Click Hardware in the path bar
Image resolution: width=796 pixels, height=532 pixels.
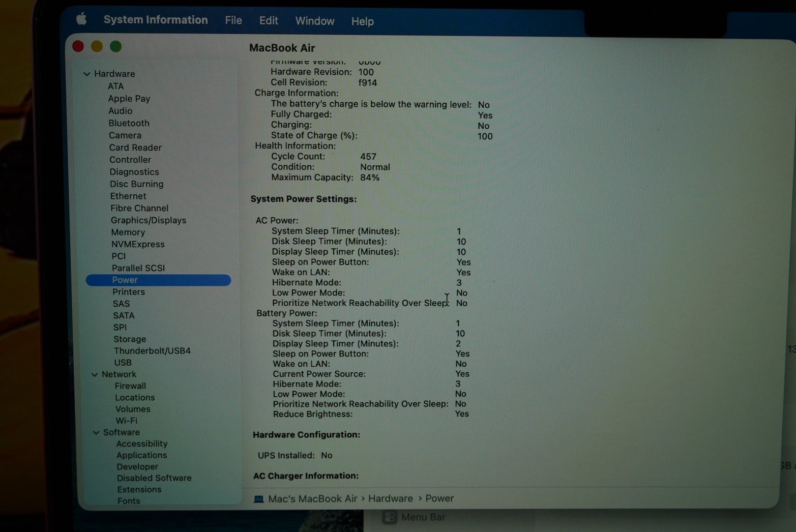[391, 498]
